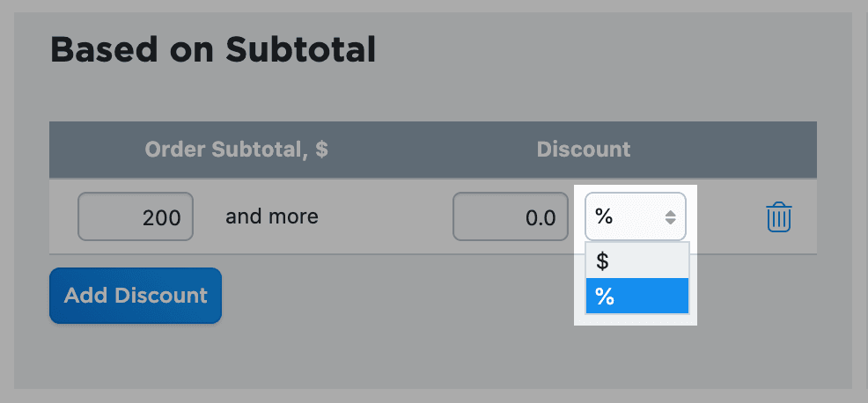
Task: Choose the $ option from dropdown list
Action: pos(636,260)
